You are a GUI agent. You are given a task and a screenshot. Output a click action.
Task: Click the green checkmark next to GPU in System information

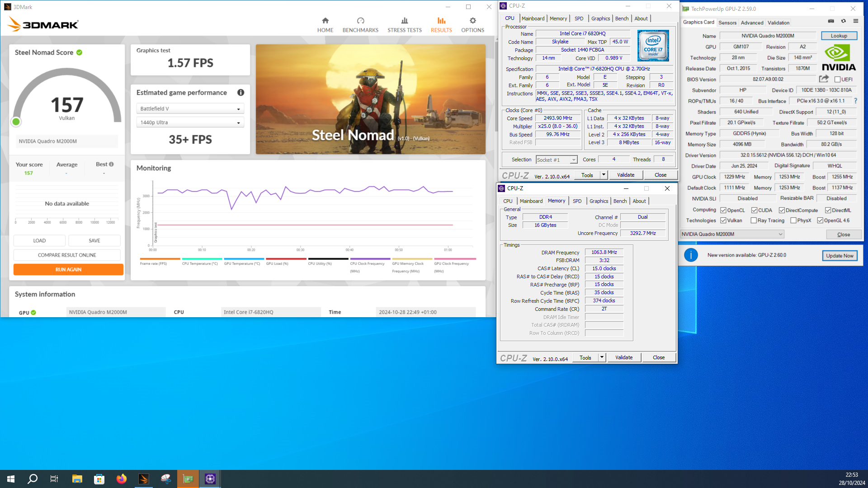[33, 313]
